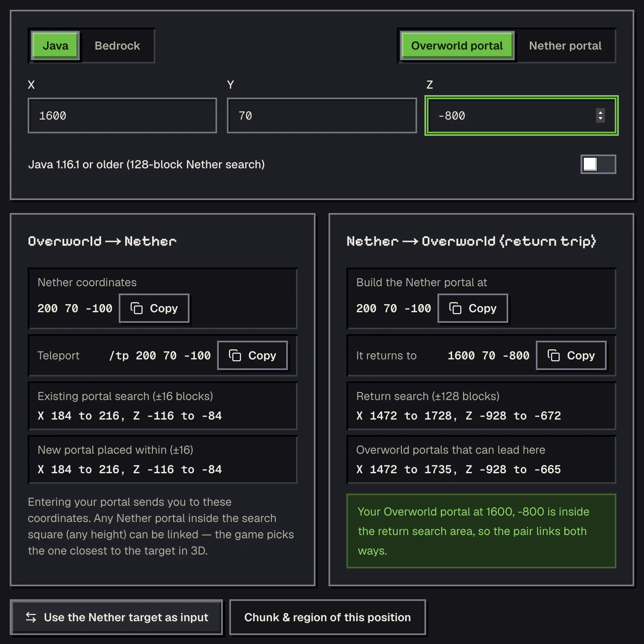Copy the It returns to coordinates
Viewport: 644px width, 644px height.
pyautogui.click(x=571, y=355)
